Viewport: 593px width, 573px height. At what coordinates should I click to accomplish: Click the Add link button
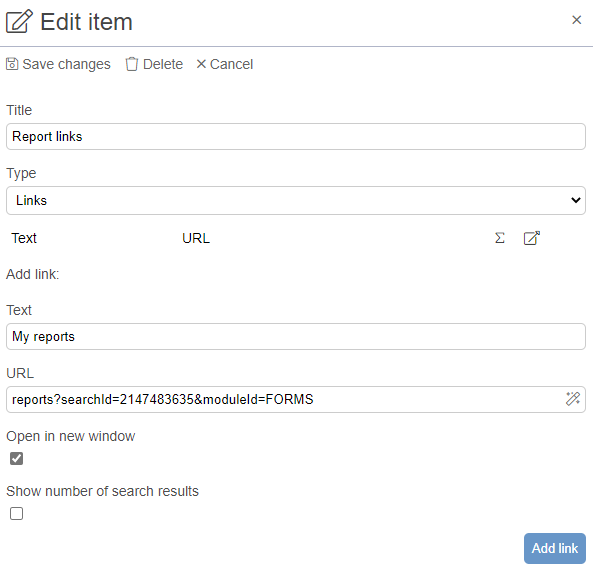(555, 548)
